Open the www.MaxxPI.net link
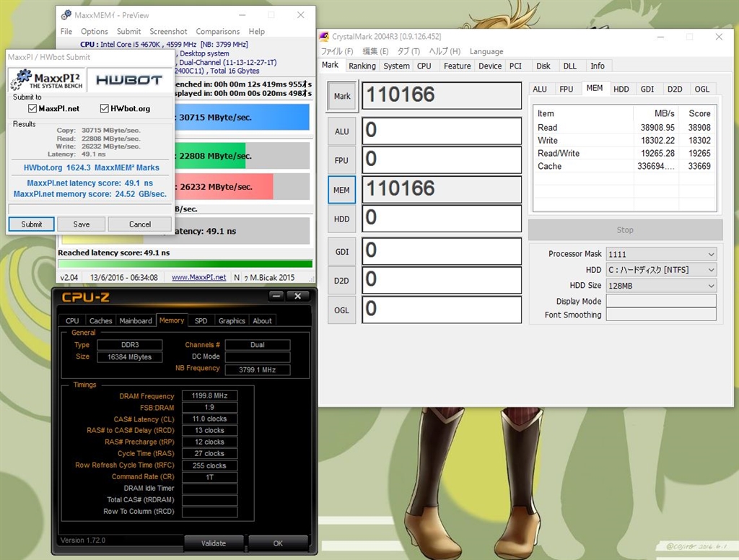The width and height of the screenshot is (739, 560). [199, 278]
